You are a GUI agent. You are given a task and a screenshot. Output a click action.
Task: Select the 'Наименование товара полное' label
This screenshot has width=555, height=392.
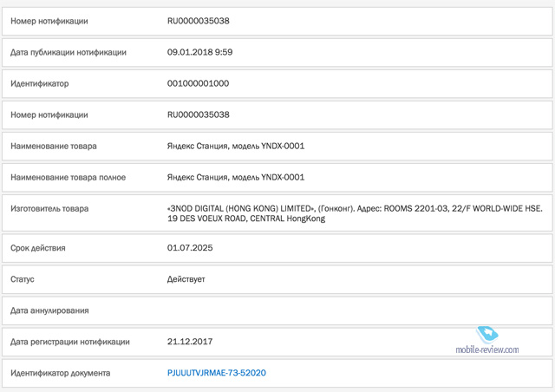tap(68, 177)
